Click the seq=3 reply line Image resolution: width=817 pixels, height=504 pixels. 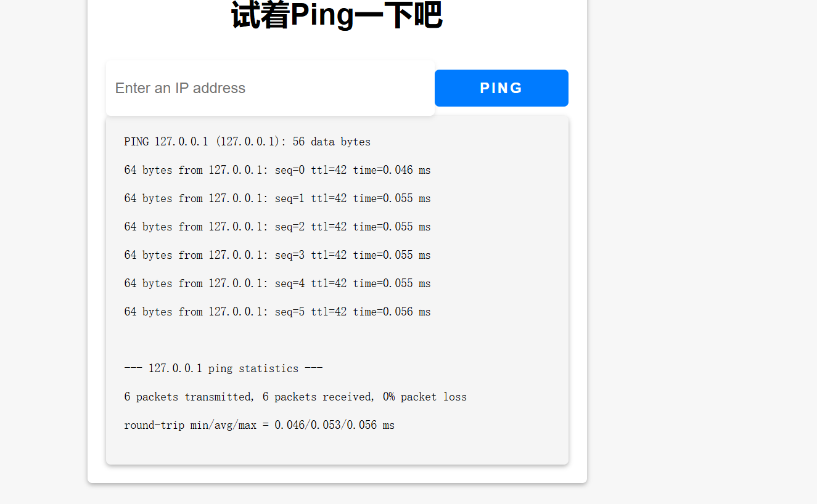click(277, 255)
